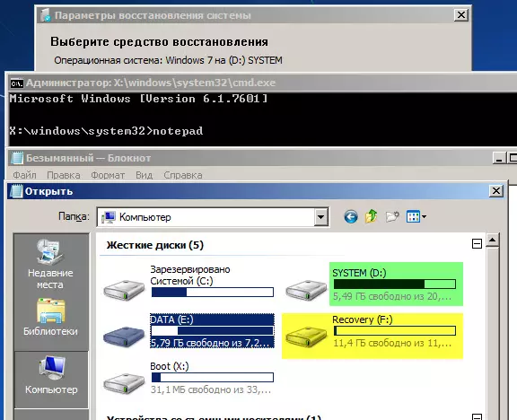Go back using the blue arrow icon

tap(351, 217)
